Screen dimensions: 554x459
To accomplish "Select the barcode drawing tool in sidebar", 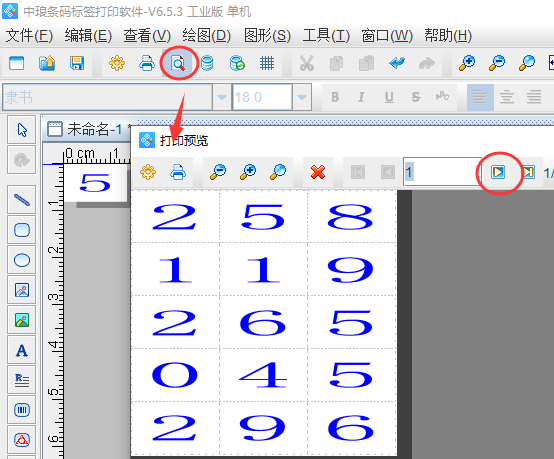I will [22, 410].
